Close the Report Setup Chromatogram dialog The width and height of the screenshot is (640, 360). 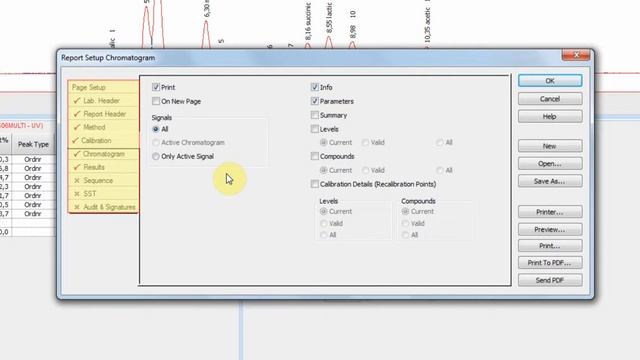coord(576,55)
